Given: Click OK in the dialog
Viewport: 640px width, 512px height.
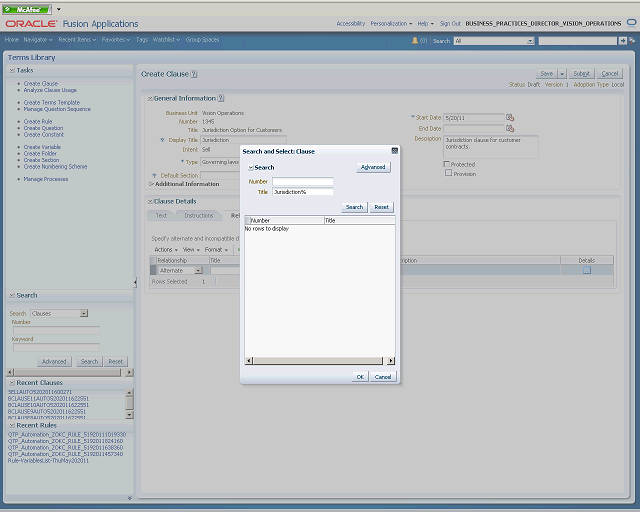Looking at the screenshot, I should (360, 376).
